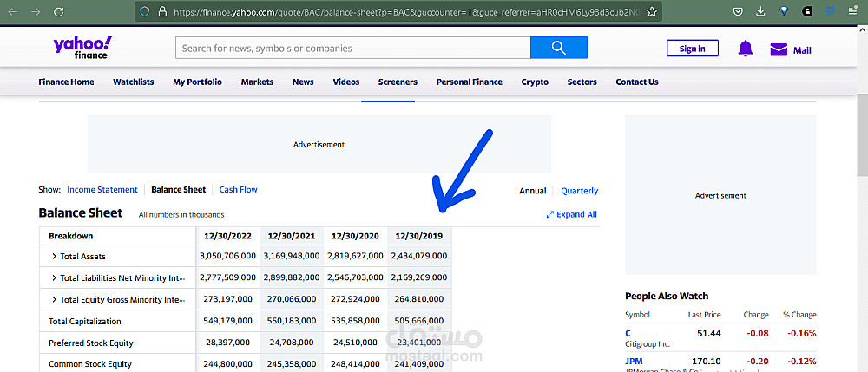Open the JPM symbol link

click(x=634, y=361)
